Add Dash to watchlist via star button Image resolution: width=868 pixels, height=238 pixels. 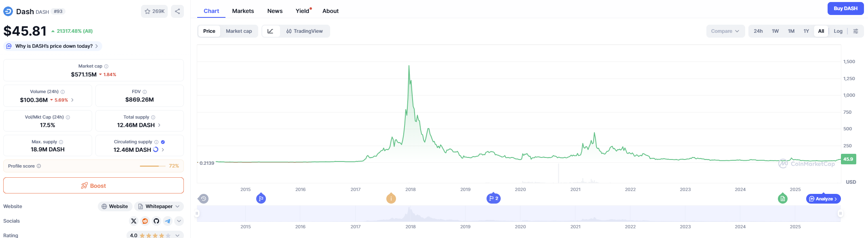click(154, 11)
